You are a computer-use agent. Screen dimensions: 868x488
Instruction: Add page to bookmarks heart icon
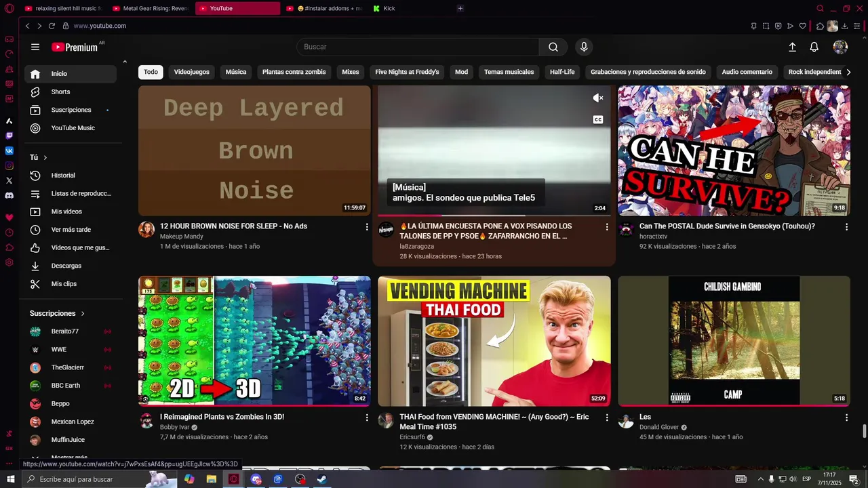(802, 26)
